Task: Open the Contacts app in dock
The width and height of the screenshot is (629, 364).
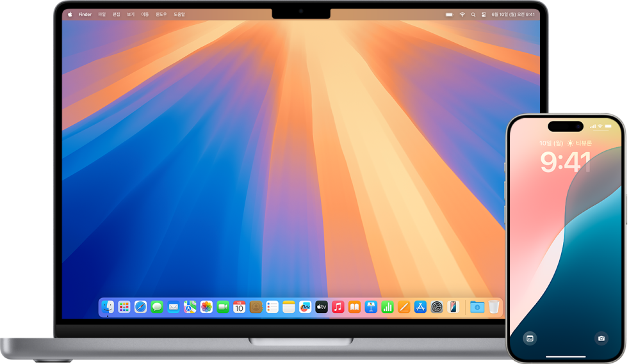Action: (256, 307)
